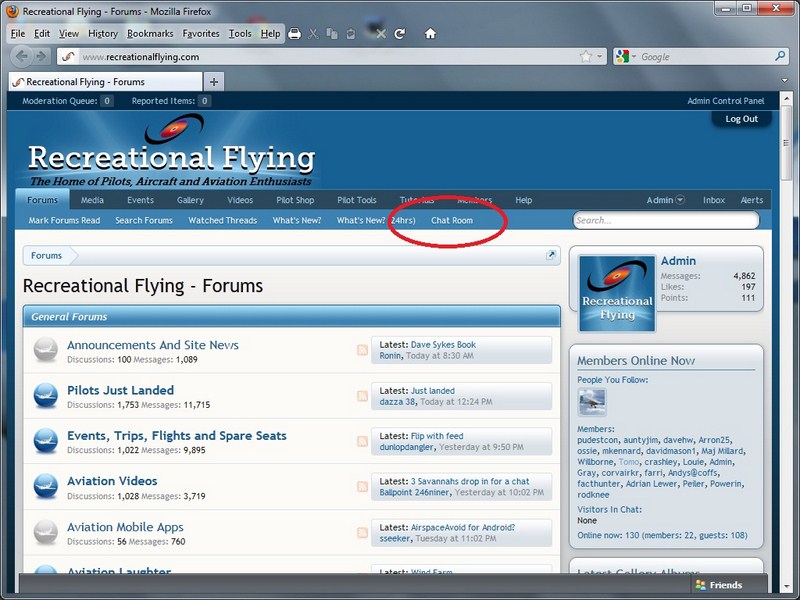Image resolution: width=800 pixels, height=600 pixels.
Task: Open the History menu
Action: [103, 34]
